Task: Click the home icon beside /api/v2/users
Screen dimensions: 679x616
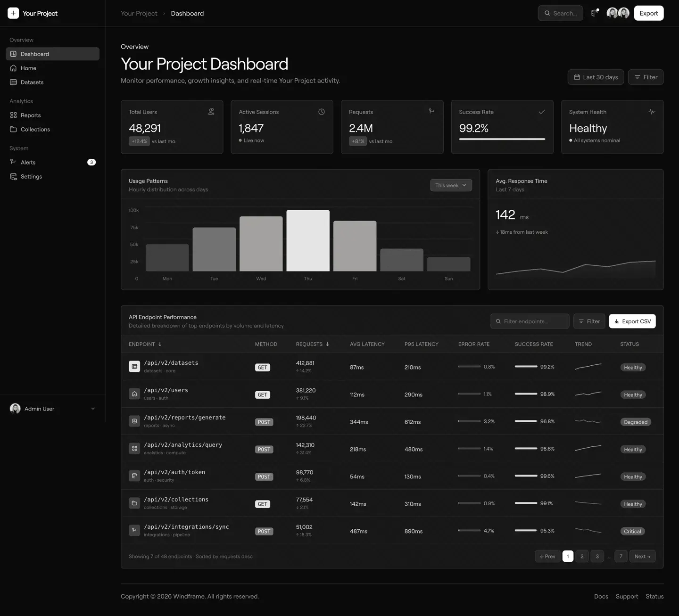Action: click(x=134, y=394)
